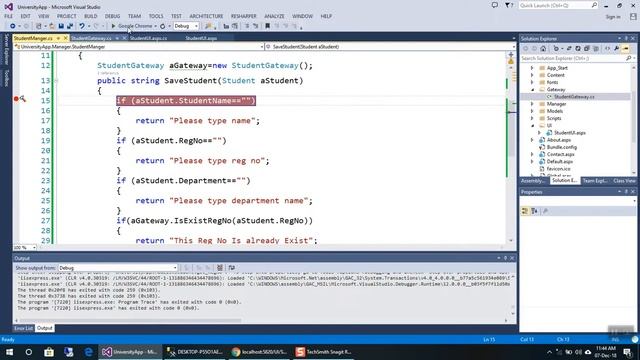Open the Action Center notification icon
The image size is (640, 360).
click(627, 352)
